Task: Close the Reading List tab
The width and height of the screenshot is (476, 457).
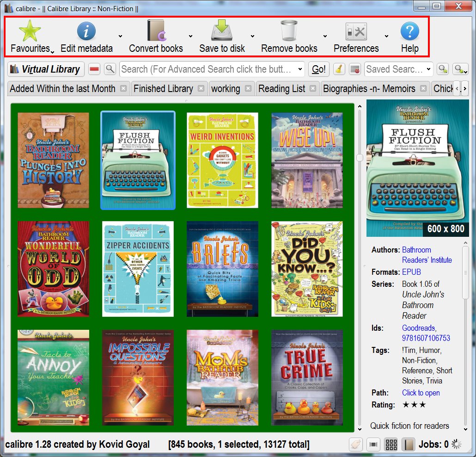Action: click(x=313, y=88)
